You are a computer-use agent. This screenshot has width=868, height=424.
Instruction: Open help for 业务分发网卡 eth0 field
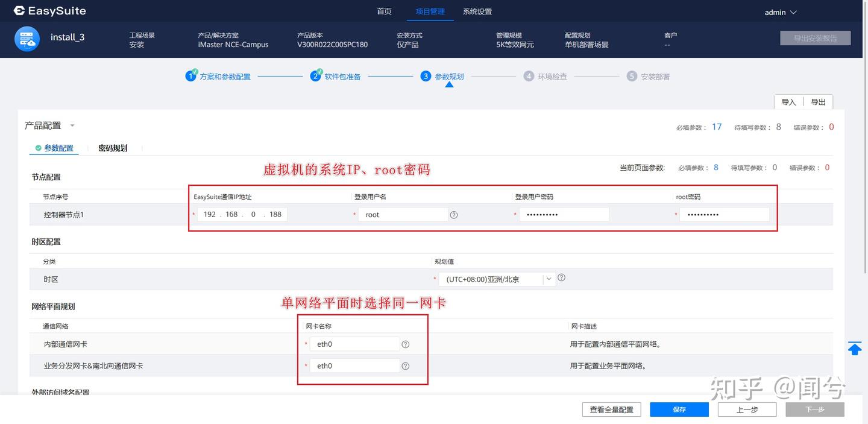[405, 365]
